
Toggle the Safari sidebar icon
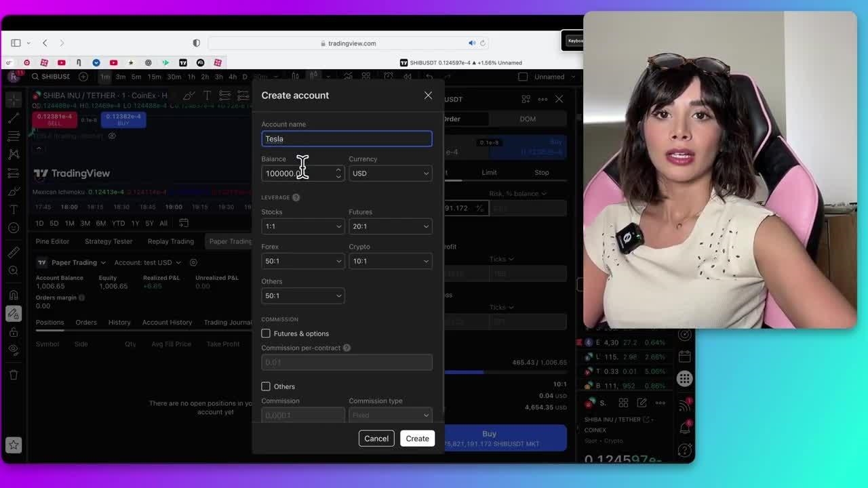coord(16,43)
